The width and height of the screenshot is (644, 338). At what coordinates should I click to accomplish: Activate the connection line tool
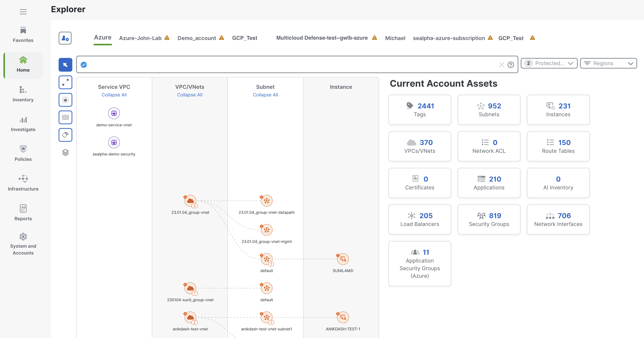coord(65,82)
